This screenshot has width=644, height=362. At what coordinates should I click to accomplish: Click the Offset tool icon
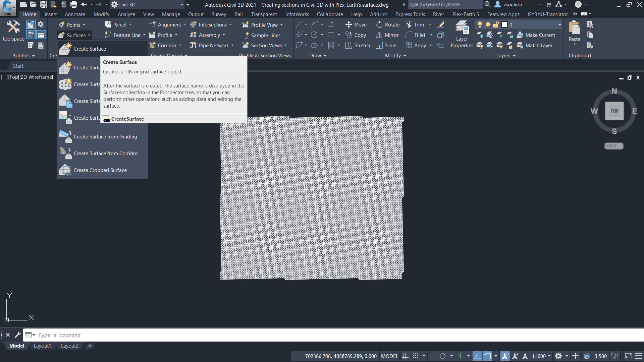click(x=441, y=46)
